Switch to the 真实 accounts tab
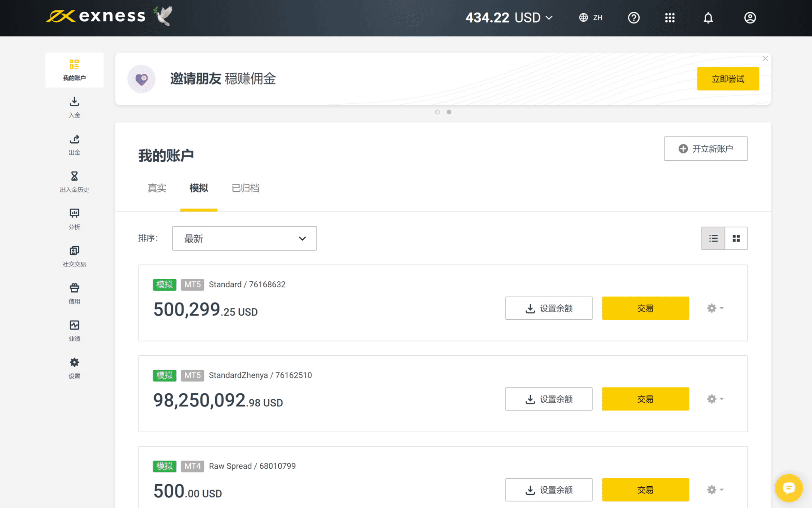Screen dimensions: 812x508 pos(157,188)
